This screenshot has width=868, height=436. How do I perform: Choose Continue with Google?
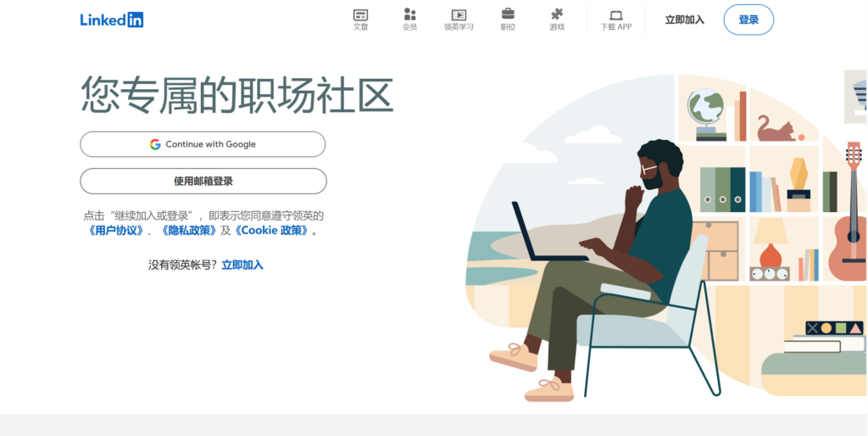pyautogui.click(x=203, y=144)
